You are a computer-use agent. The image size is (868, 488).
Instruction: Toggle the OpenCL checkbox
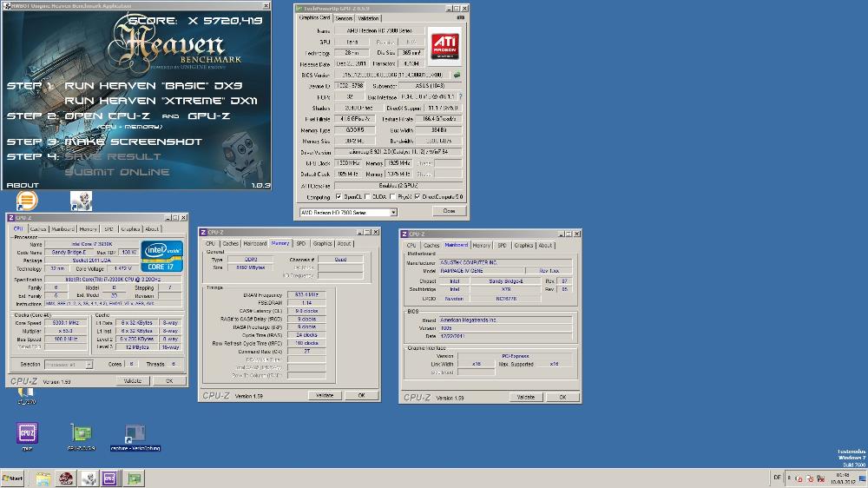click(x=339, y=196)
